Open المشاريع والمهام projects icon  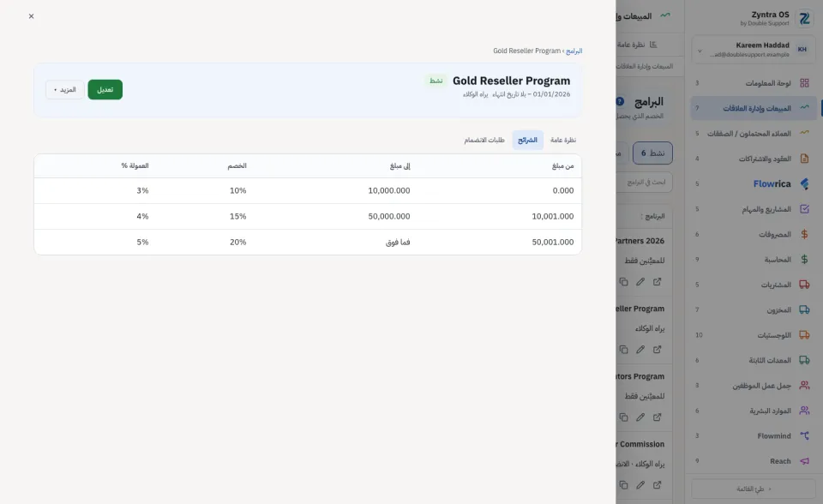(x=804, y=209)
